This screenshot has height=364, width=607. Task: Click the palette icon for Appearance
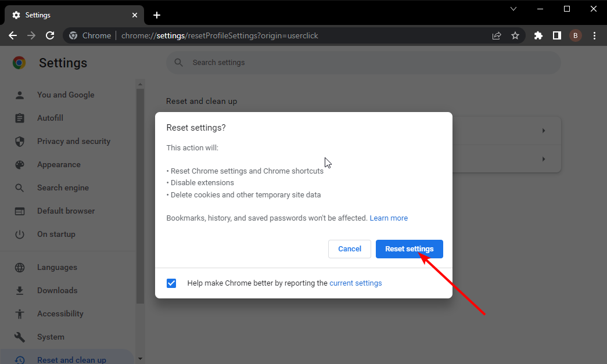coord(20,164)
